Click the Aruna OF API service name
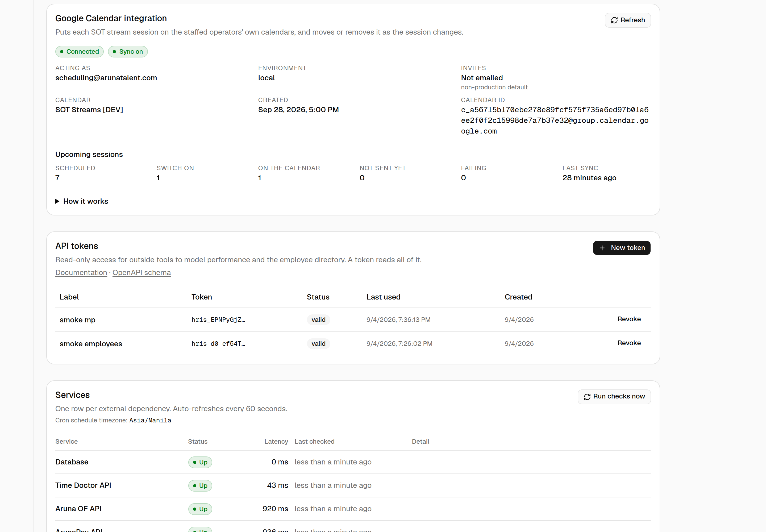Viewport: 766px width, 532px height. (78, 509)
